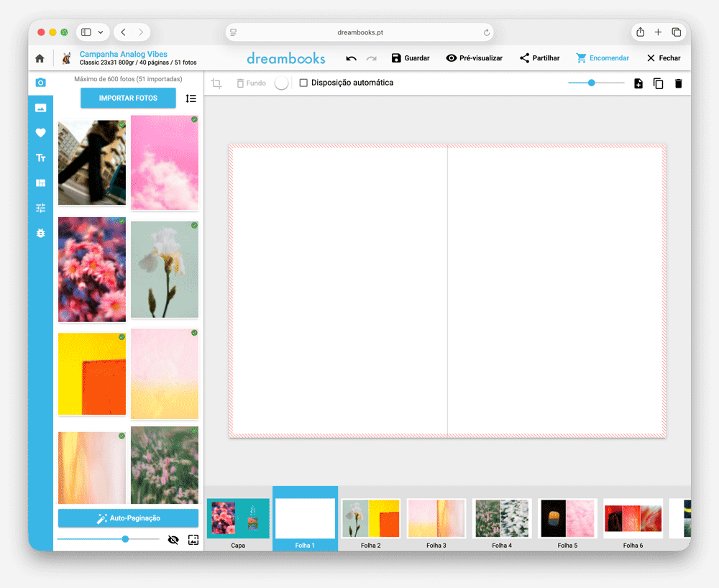Select the white iris flower photo

[165, 270]
